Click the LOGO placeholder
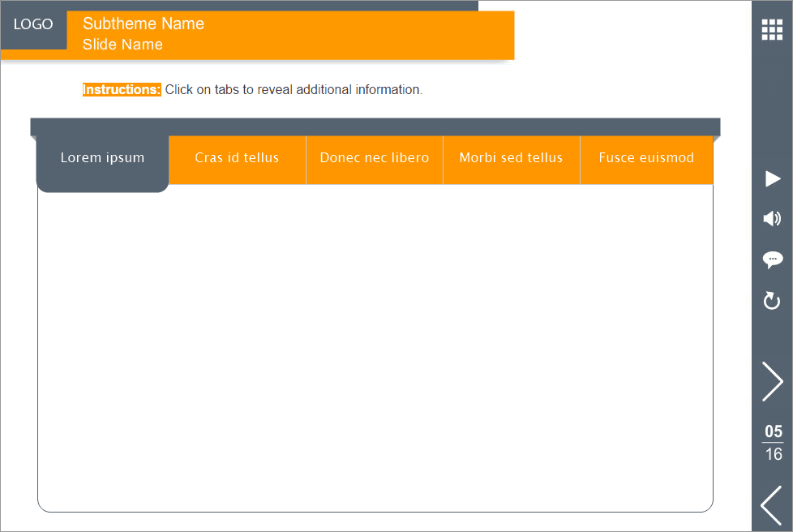 [33, 24]
